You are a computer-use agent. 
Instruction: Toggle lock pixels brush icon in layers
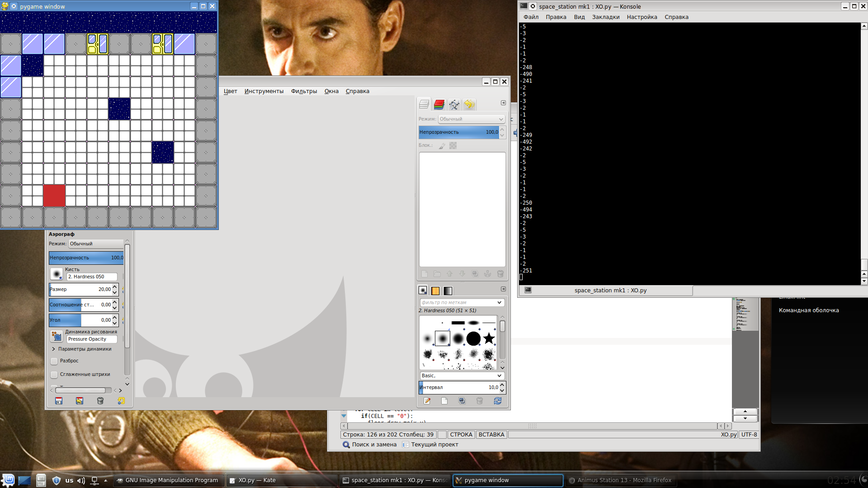coord(442,145)
